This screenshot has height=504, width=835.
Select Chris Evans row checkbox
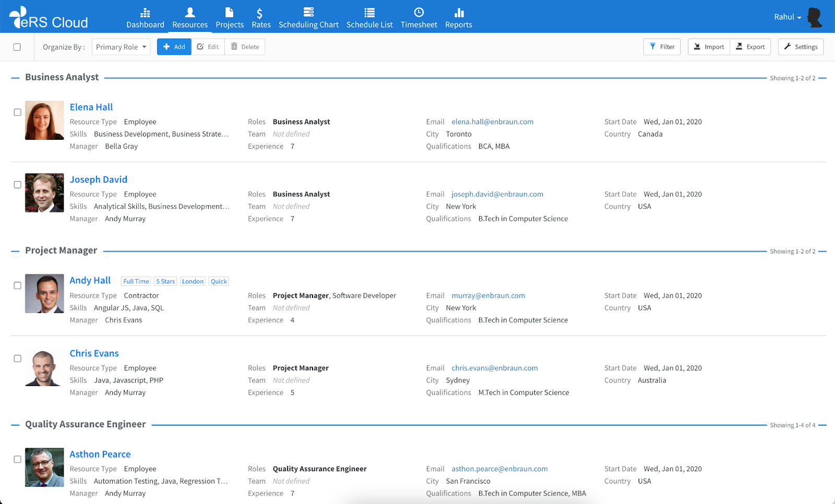click(x=18, y=358)
